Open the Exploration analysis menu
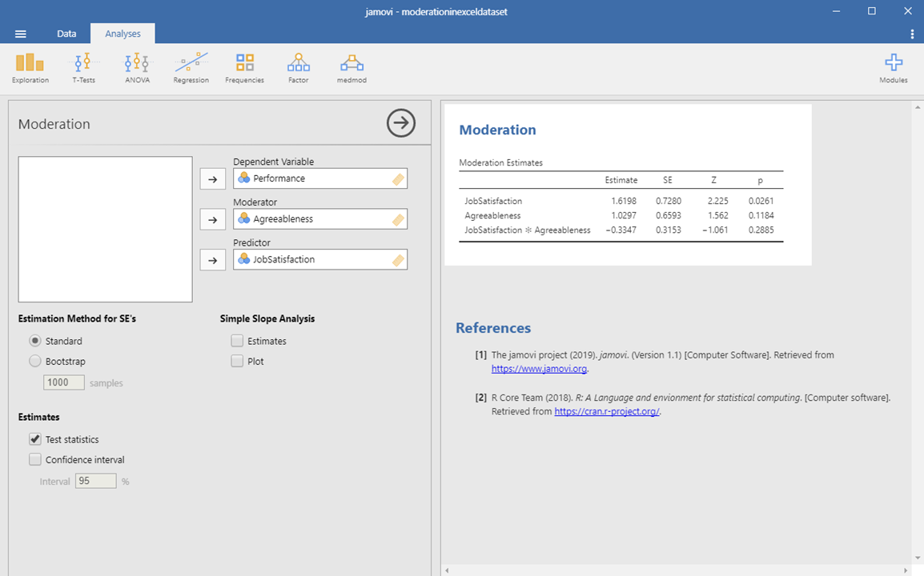This screenshot has width=924, height=576. coord(30,67)
